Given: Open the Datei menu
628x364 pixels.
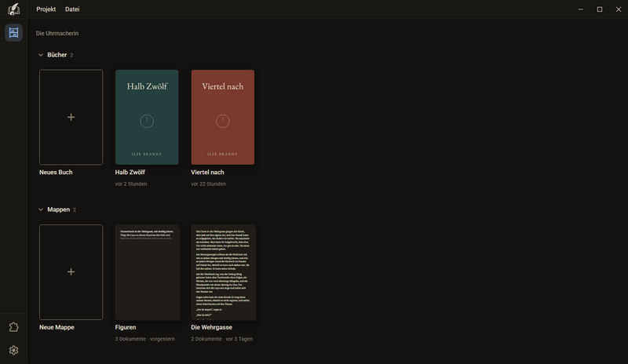Looking at the screenshot, I should [x=72, y=9].
